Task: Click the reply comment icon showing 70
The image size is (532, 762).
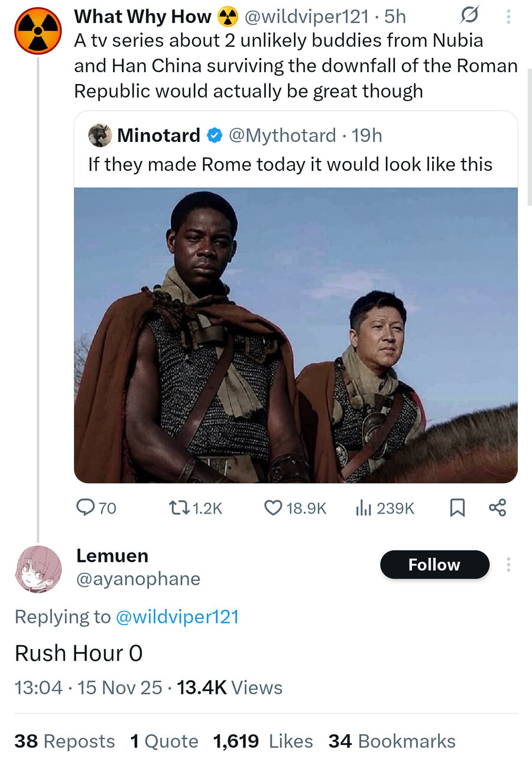Action: click(x=87, y=508)
